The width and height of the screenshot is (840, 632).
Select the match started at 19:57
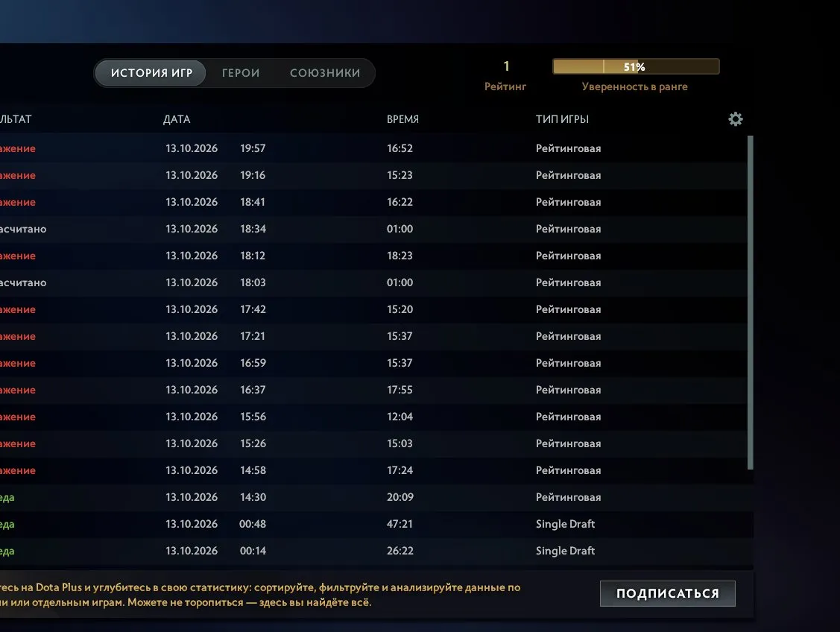[x=374, y=148]
